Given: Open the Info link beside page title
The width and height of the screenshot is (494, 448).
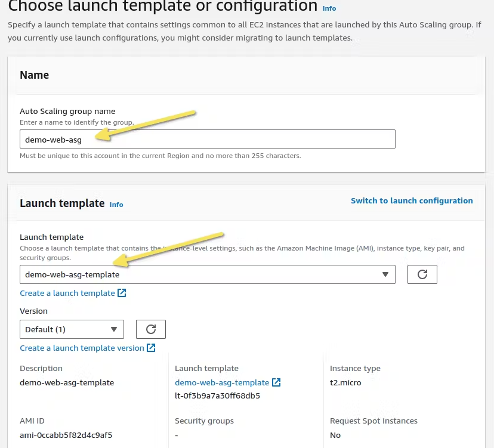Looking at the screenshot, I should (329, 8).
